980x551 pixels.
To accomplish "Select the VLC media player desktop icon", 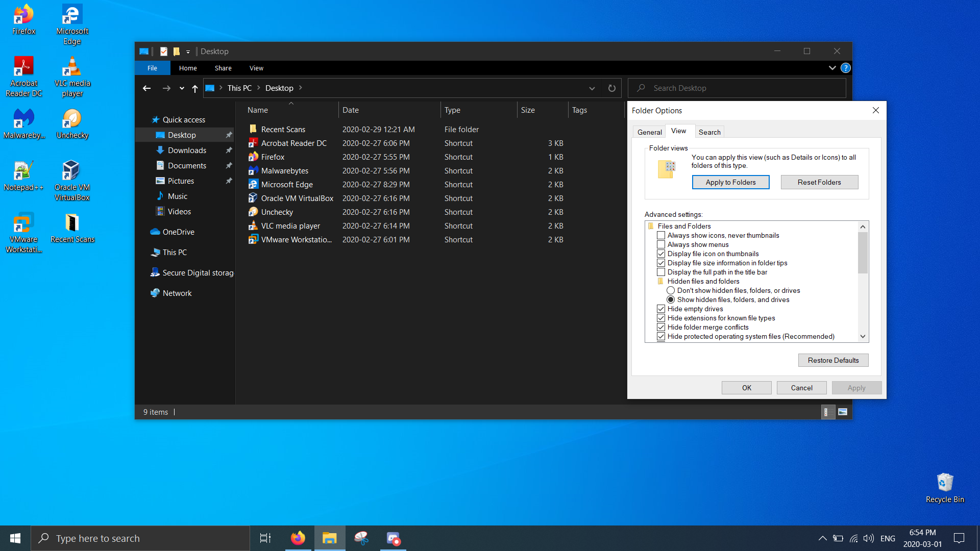I will click(x=72, y=77).
